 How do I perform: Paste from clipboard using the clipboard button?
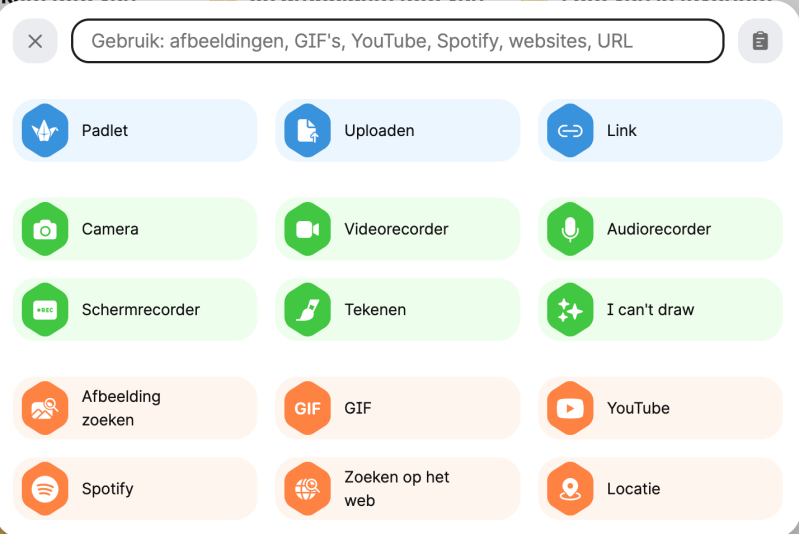(760, 41)
